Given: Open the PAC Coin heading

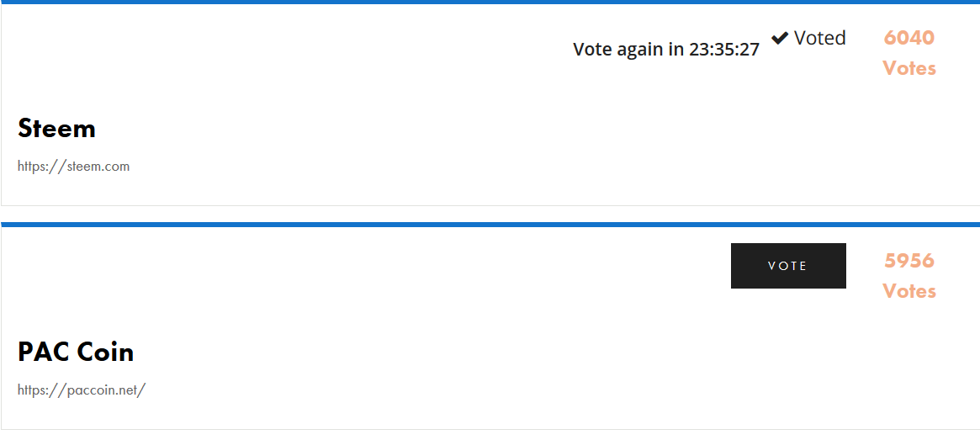Looking at the screenshot, I should coord(76,352).
